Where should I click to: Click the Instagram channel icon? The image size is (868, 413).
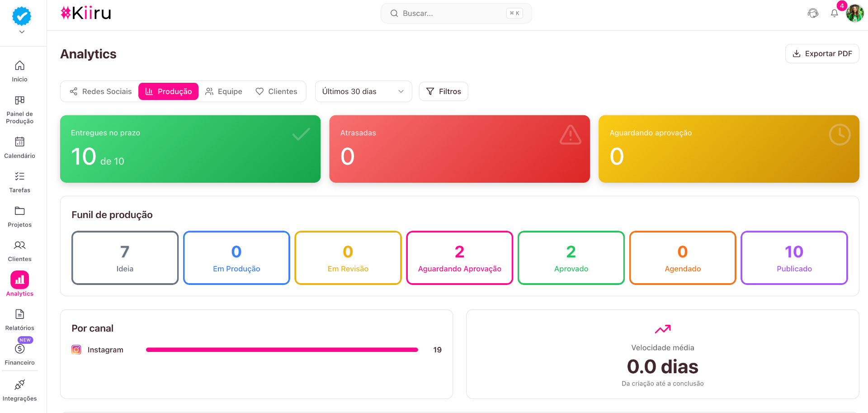tap(76, 350)
